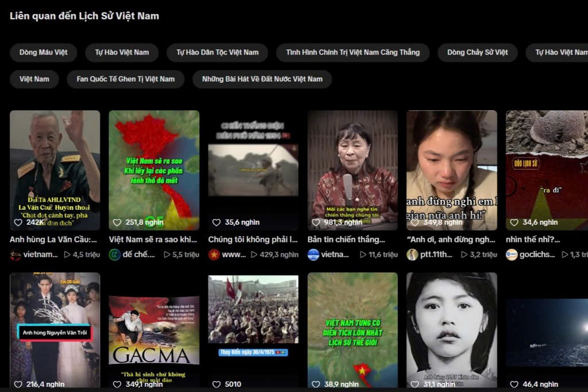Like the video showing 981,3 nghìn likes
Viewport: 588px width, 392px height.
(x=316, y=222)
